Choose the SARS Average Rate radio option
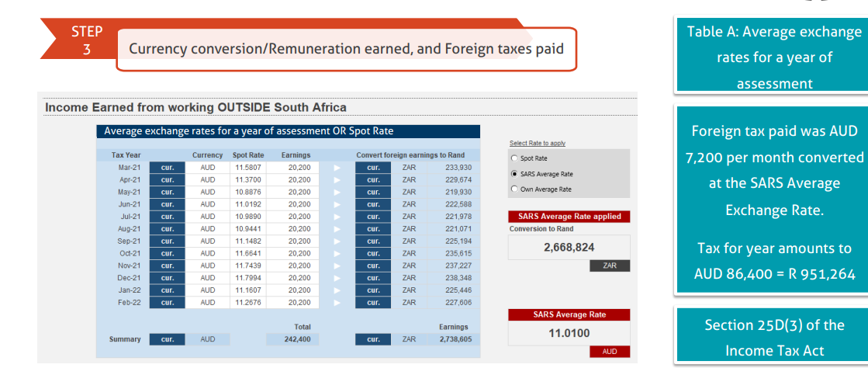This screenshot has width=868, height=368. [x=514, y=174]
